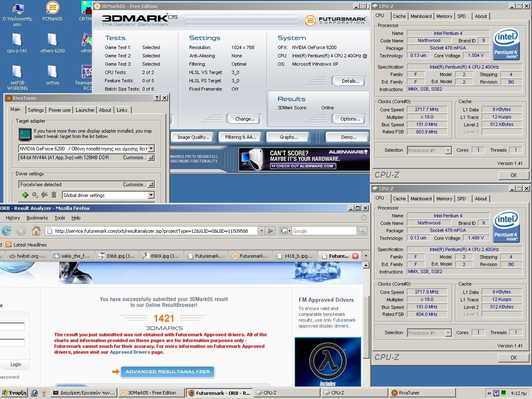This screenshot has height=399, width=532.
Task: Click the search magnifier in Firefox search box
Action: pyautogui.click(x=362, y=231)
